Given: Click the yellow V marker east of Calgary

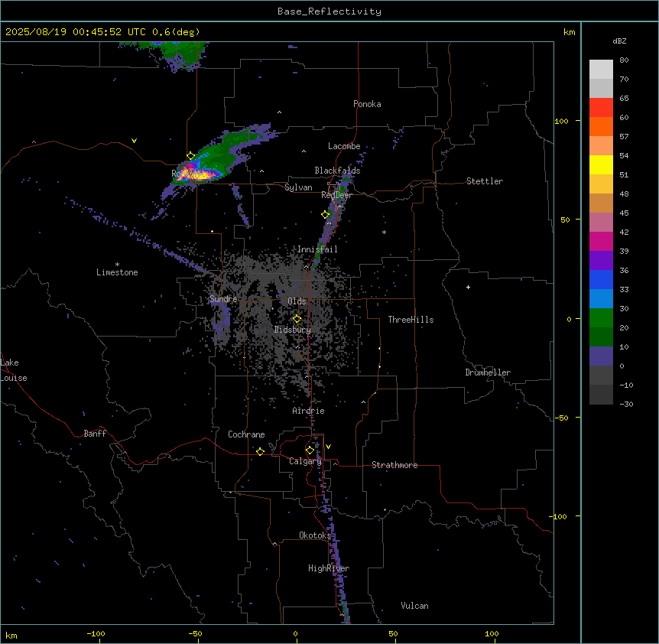Looking at the screenshot, I should pos(328,447).
